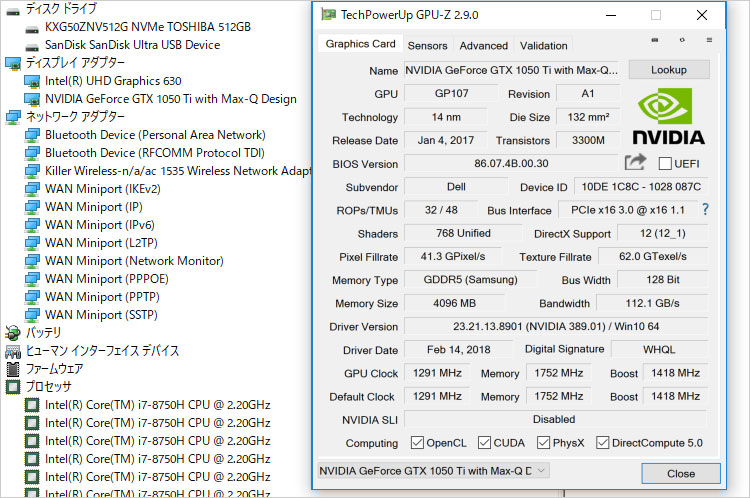The image size is (750, 498).
Task: Select WAN Miniport (IPv6) entry
Action: 99,225
